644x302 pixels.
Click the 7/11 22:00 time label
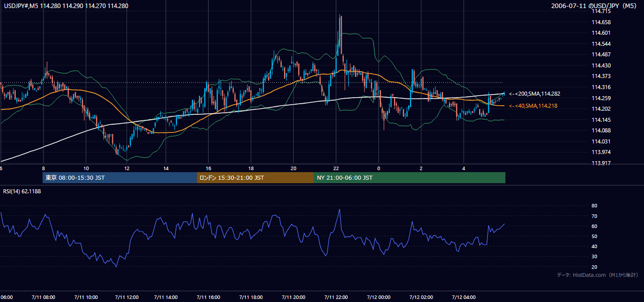337,297
